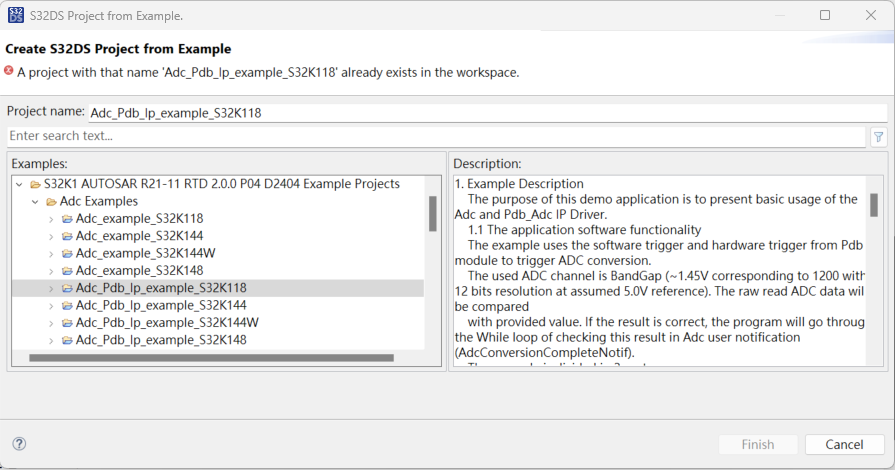
Task: Close the S32DS Project from Example dialog
Action: [870, 15]
